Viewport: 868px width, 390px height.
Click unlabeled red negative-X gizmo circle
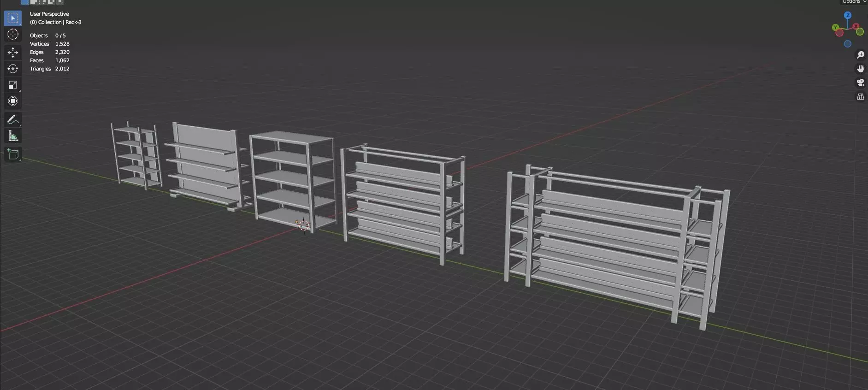[x=839, y=33]
